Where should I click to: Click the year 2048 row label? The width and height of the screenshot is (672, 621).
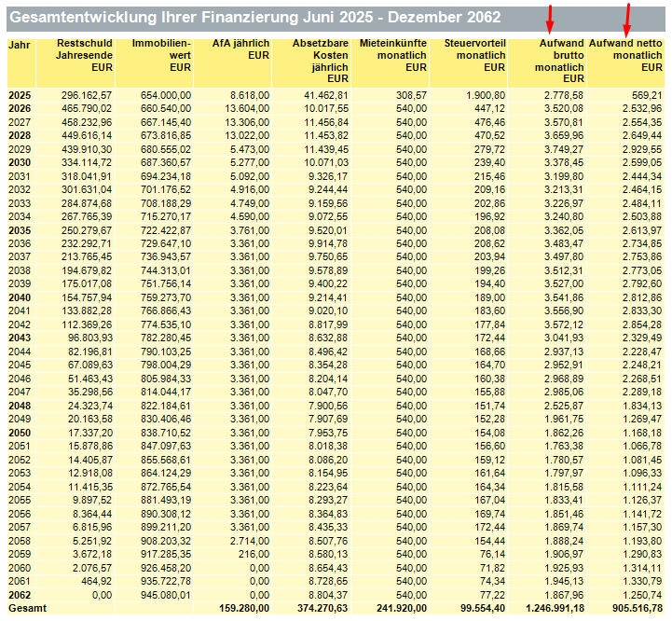[20, 406]
